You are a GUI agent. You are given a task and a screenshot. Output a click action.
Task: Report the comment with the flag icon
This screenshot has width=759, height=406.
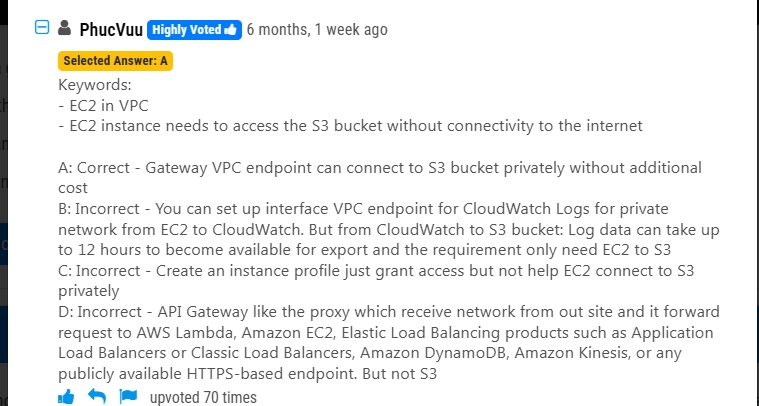128,396
